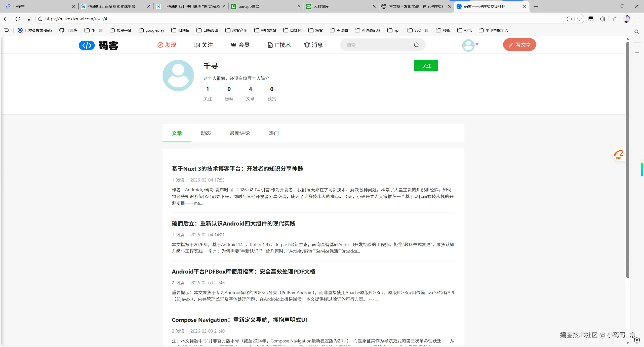Click 千寻's profile avatar image

point(178,75)
